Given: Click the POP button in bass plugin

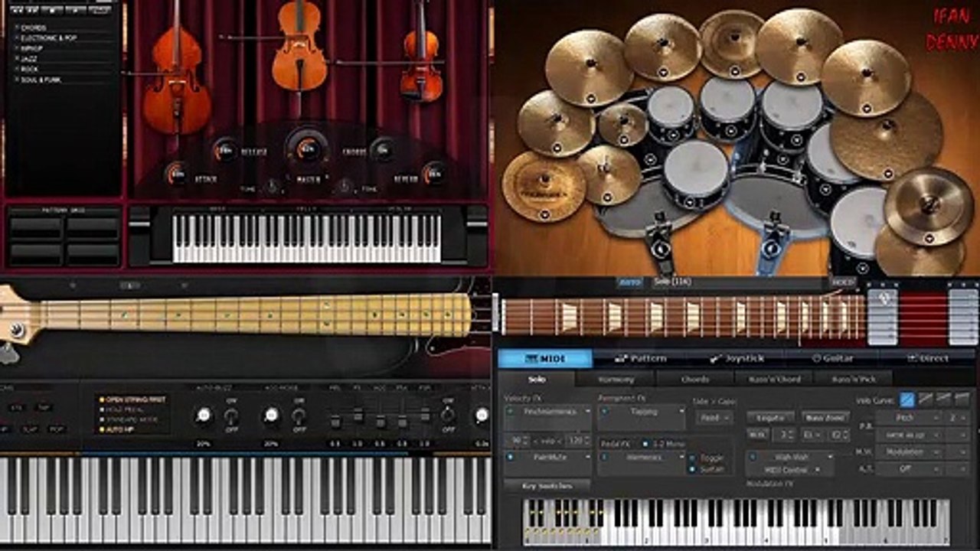Looking at the screenshot, I should point(57,430).
